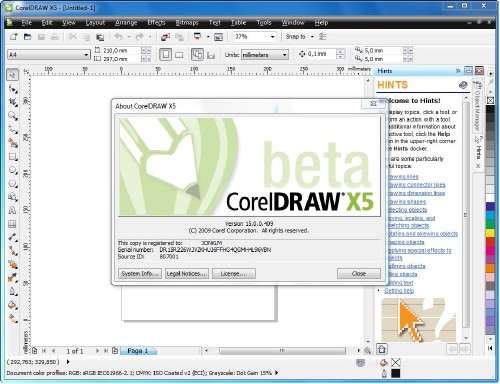500x384 pixels.
Task: Toggle portrait page orientation button
Action: tap(165, 55)
